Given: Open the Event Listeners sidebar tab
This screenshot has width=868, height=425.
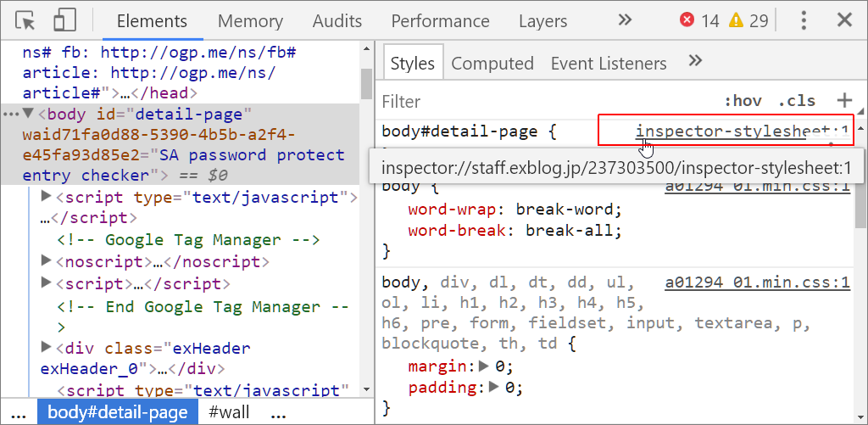Looking at the screenshot, I should click(x=609, y=63).
